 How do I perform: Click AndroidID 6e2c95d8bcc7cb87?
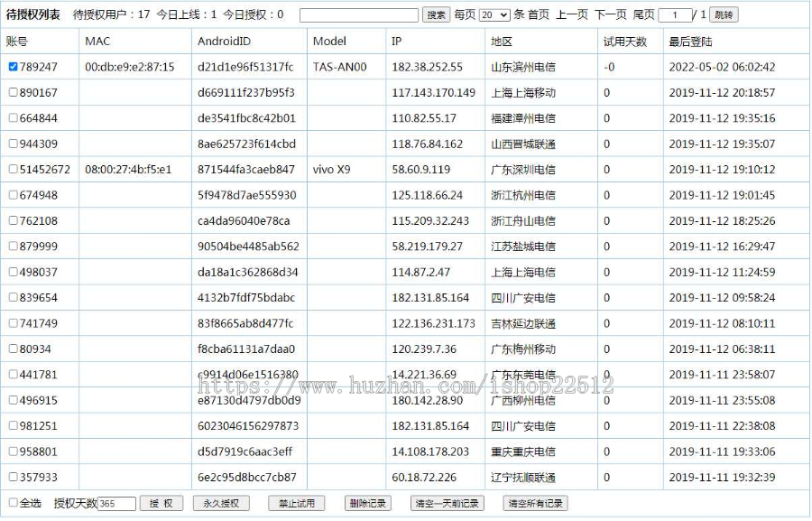pos(246,478)
